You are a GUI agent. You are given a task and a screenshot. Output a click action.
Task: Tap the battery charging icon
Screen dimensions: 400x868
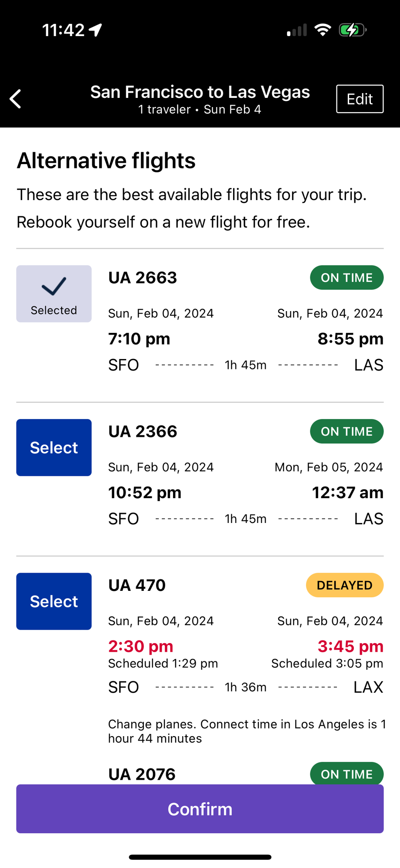click(x=352, y=30)
